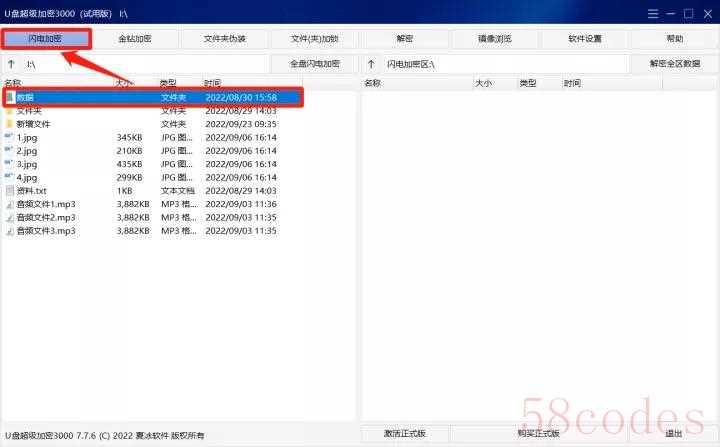Select 文件(夹)加锁 in the toolbar

click(315, 39)
